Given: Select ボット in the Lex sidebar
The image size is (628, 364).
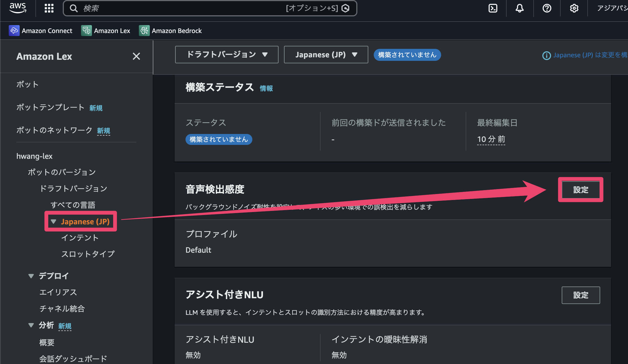Looking at the screenshot, I should (x=27, y=84).
